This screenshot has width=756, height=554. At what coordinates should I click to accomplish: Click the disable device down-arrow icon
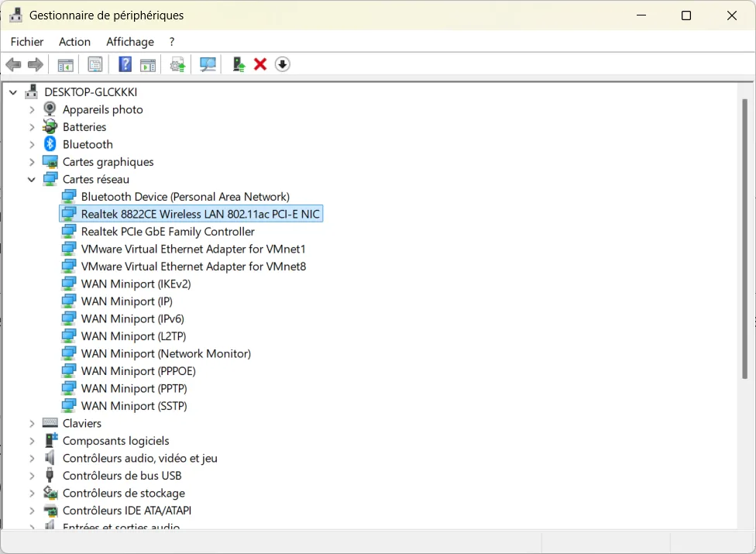[283, 64]
